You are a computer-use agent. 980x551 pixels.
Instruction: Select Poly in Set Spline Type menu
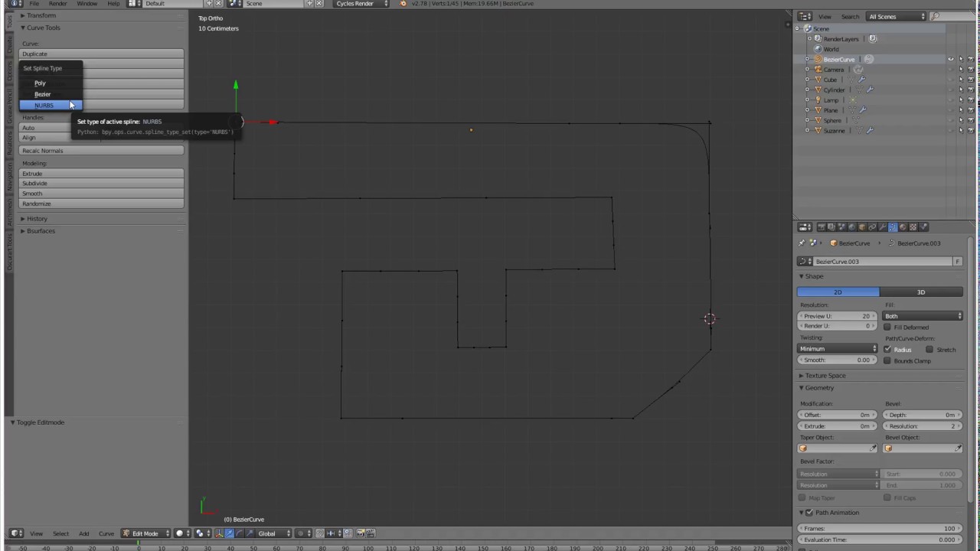[x=50, y=83]
